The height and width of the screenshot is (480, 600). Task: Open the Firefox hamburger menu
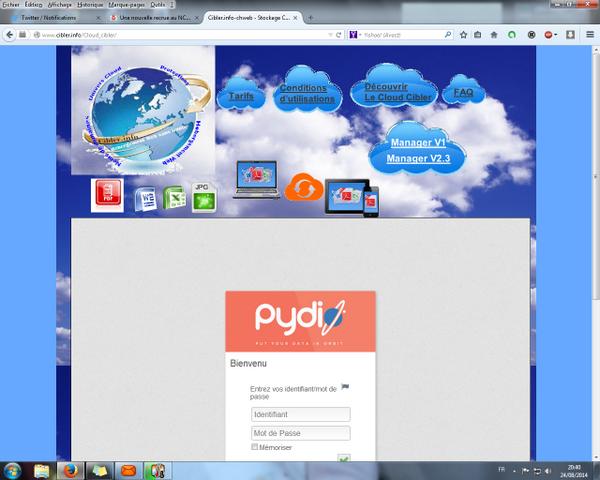click(590, 35)
